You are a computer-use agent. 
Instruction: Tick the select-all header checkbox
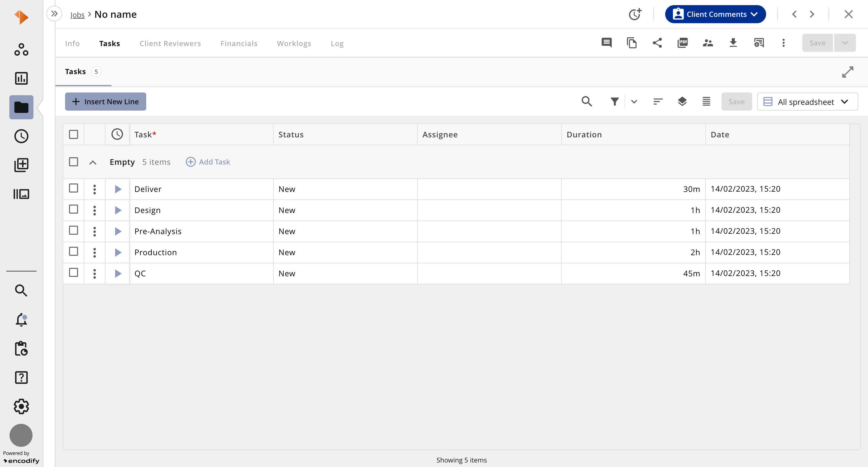(74, 134)
